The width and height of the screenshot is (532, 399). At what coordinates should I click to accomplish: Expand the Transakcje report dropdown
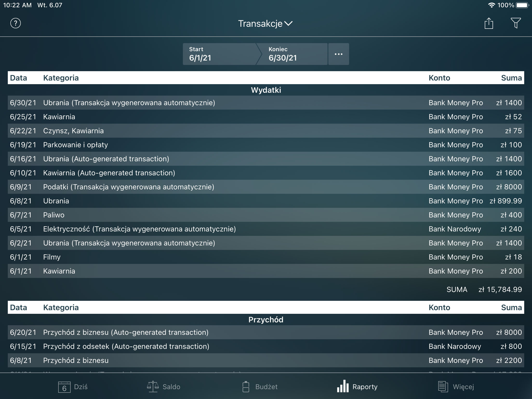point(265,24)
